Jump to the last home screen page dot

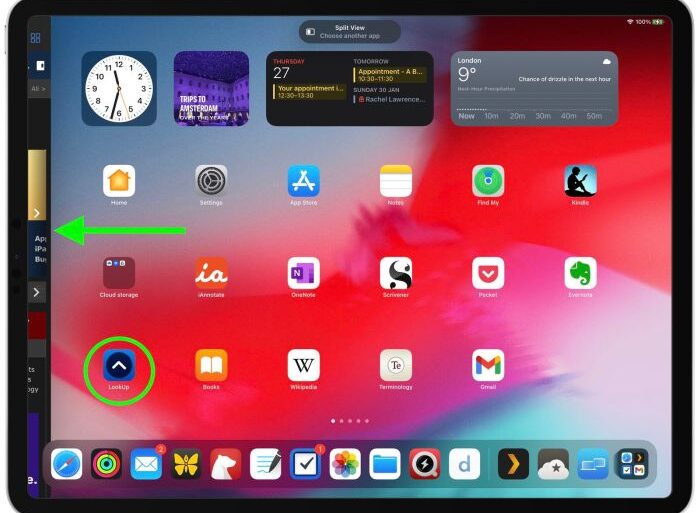tap(367, 421)
